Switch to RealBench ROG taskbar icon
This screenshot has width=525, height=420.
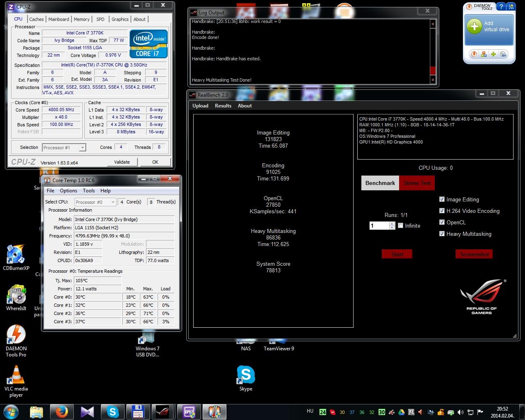tap(163, 412)
